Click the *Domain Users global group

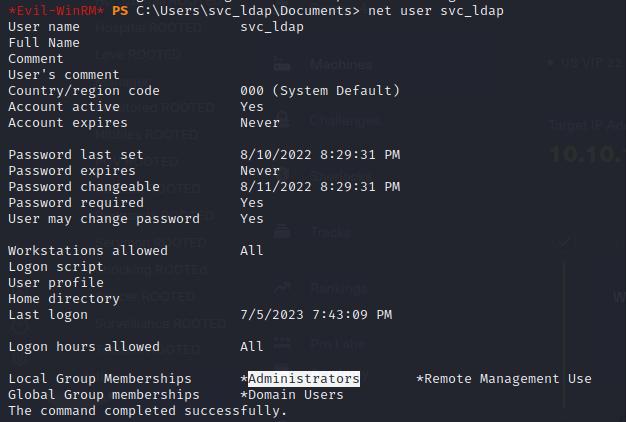coord(292,395)
